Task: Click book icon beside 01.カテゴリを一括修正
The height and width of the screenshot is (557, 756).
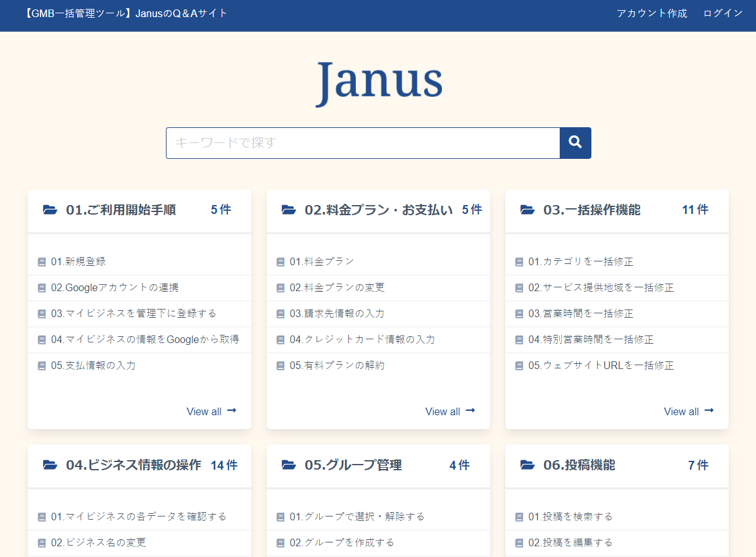Action: tap(519, 262)
